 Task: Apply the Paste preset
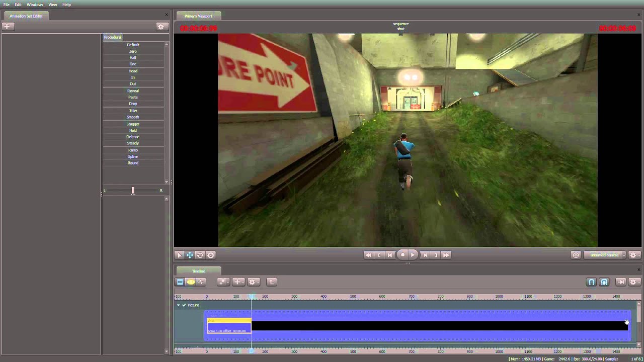point(133,97)
